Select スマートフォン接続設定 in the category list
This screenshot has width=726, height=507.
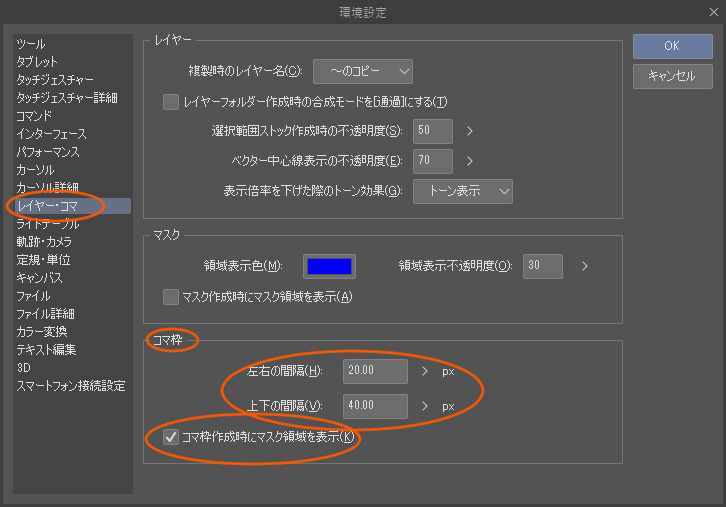[x=71, y=386]
